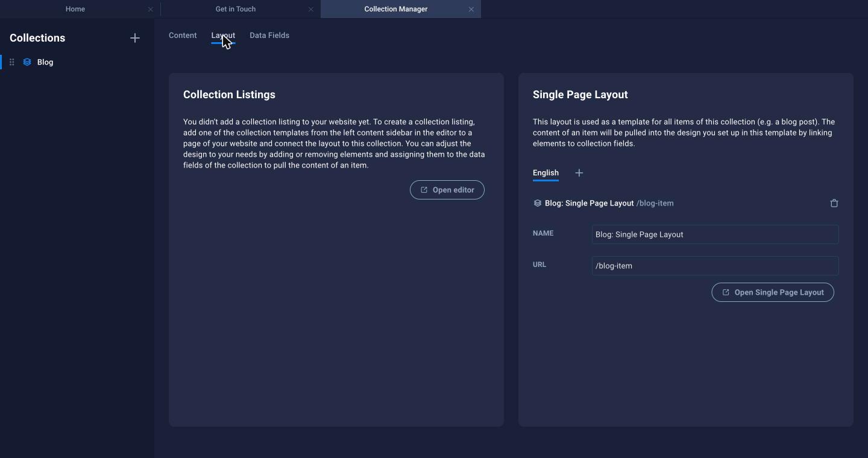This screenshot has height=458, width=868.
Task: Edit the URL input field
Action: pyautogui.click(x=715, y=266)
